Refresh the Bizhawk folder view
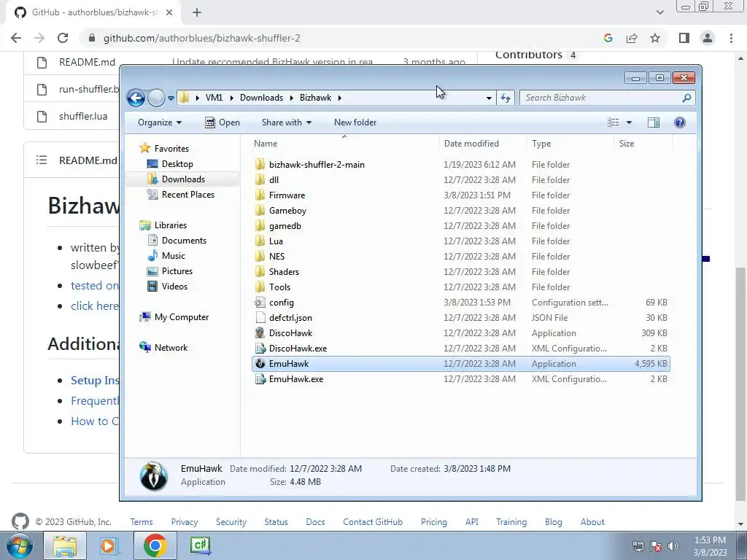This screenshot has width=747, height=560. (506, 98)
